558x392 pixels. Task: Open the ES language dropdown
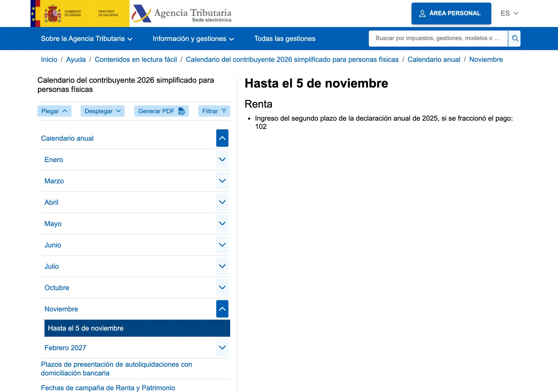tap(510, 13)
